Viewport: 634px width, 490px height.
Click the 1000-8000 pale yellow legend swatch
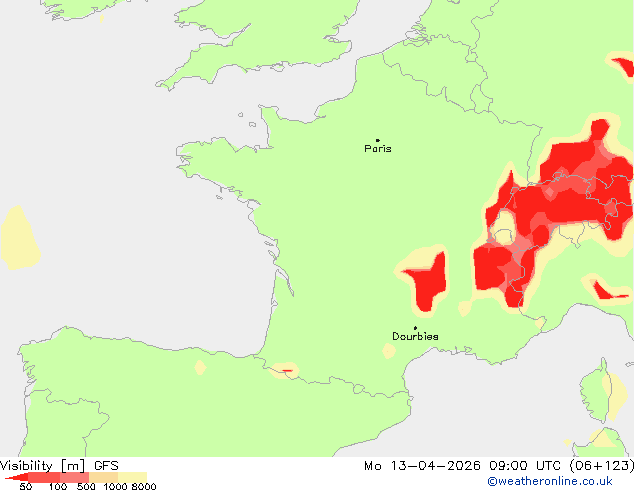pyautogui.click(x=132, y=477)
